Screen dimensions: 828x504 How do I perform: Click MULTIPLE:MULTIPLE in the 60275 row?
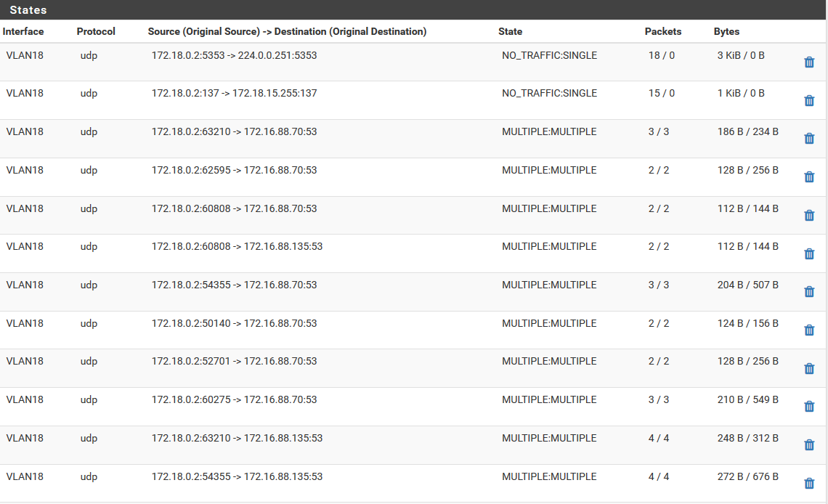549,400
